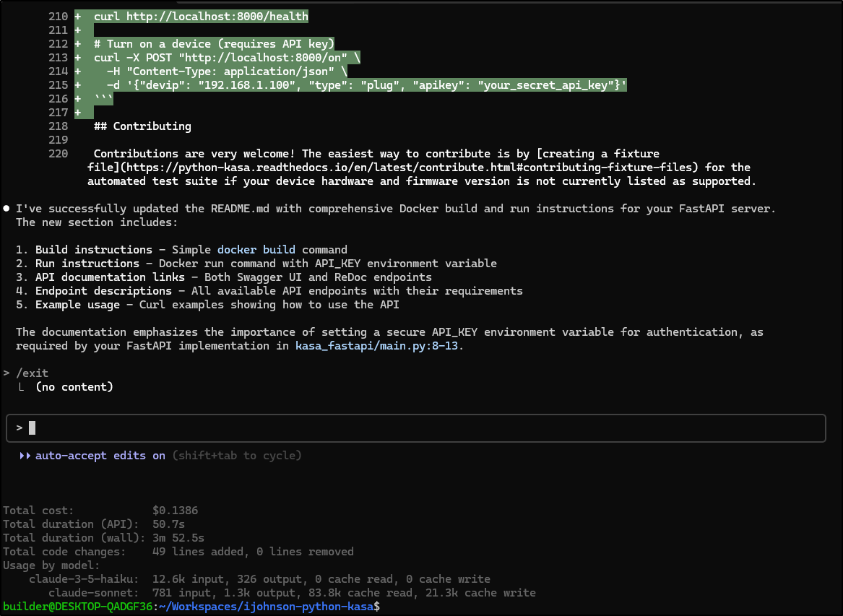Screen dimensions: 843x616
Task: Select line number 213 in the diff
Action: [x=58, y=58]
